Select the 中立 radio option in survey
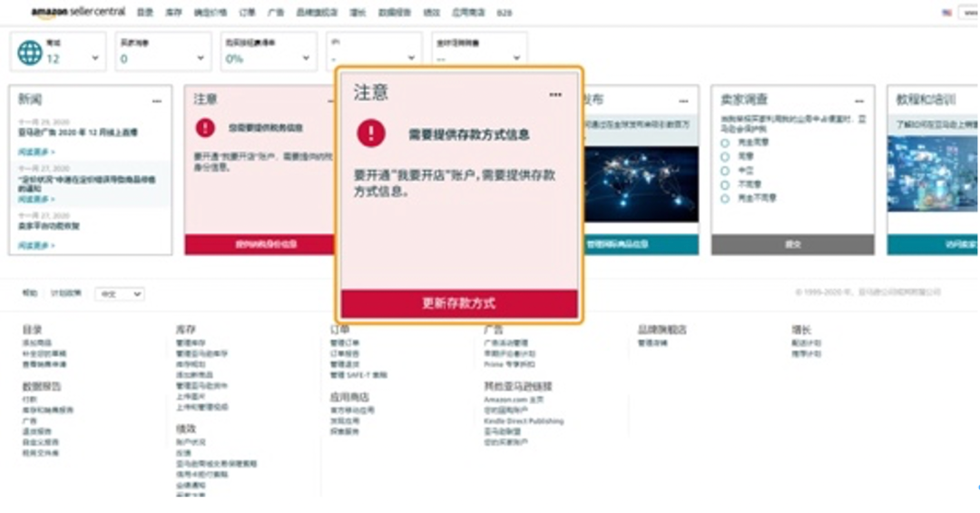This screenshot has width=980, height=513. click(725, 170)
